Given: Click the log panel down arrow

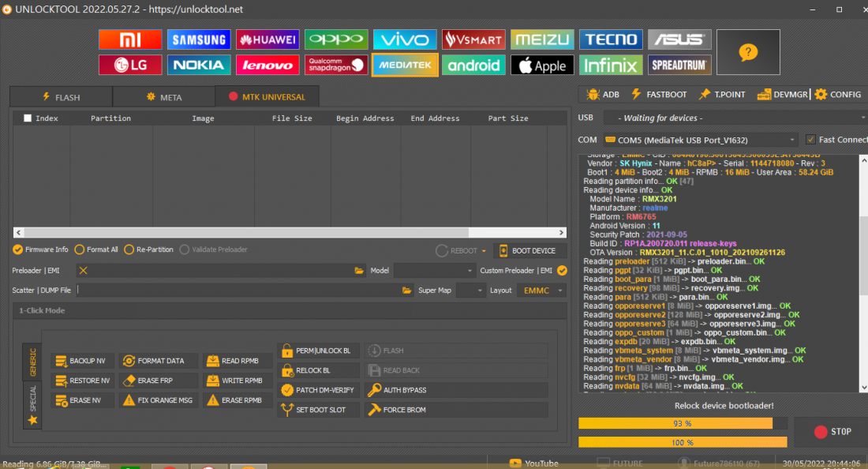Looking at the screenshot, I should (x=863, y=388).
